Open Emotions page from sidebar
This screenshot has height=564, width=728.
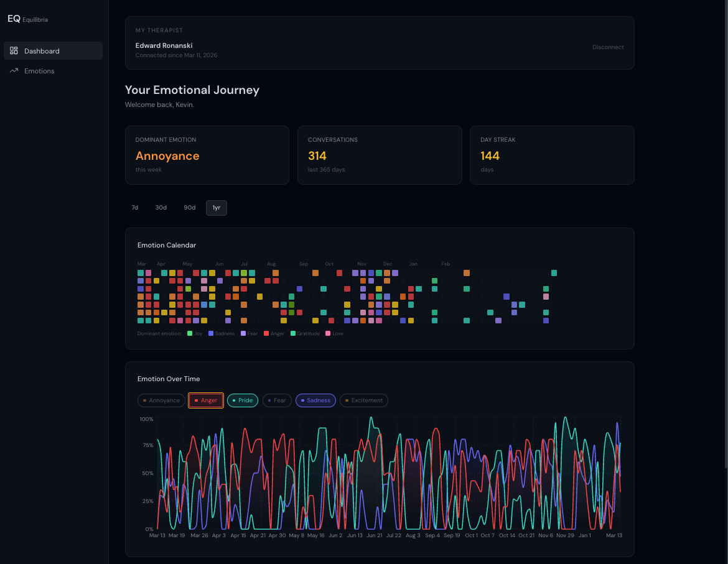point(39,71)
